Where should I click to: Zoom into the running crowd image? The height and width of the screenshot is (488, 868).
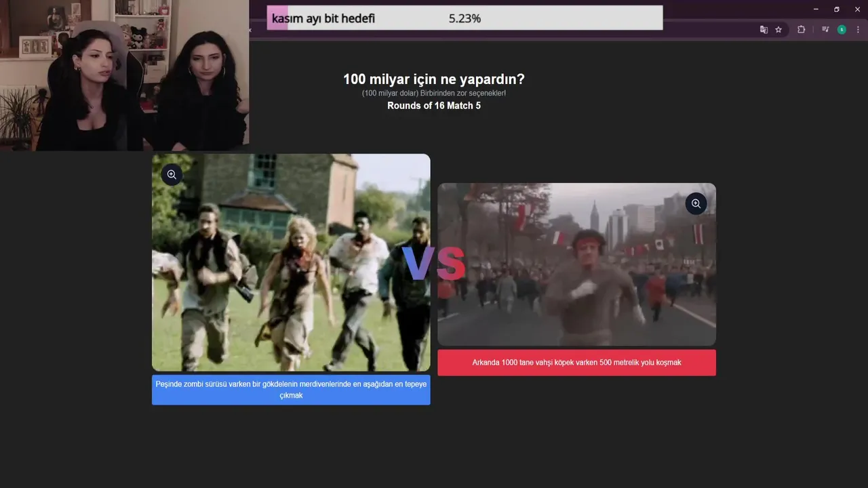coord(696,204)
